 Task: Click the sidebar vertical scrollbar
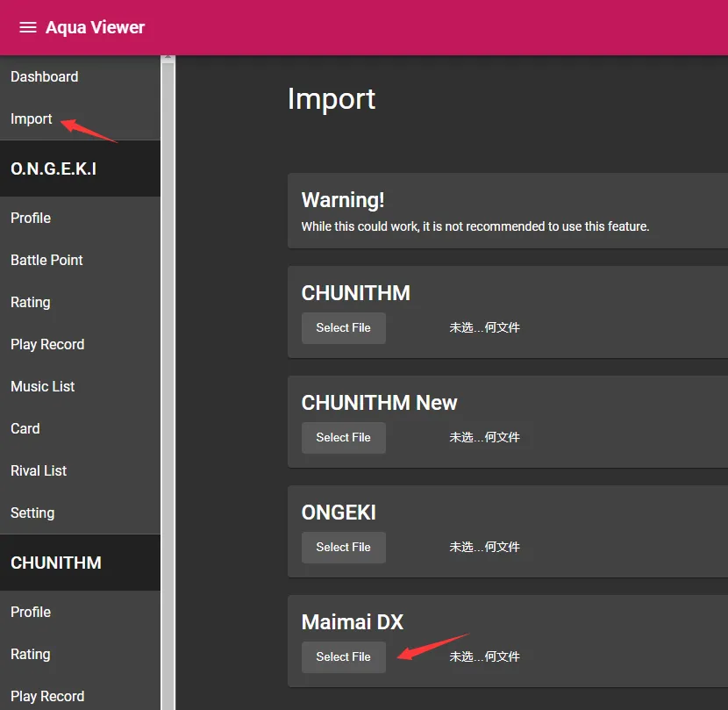168,385
